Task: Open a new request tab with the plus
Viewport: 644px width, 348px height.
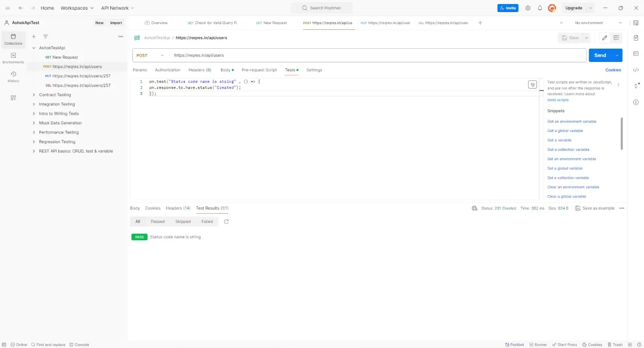Action: pyautogui.click(x=480, y=23)
